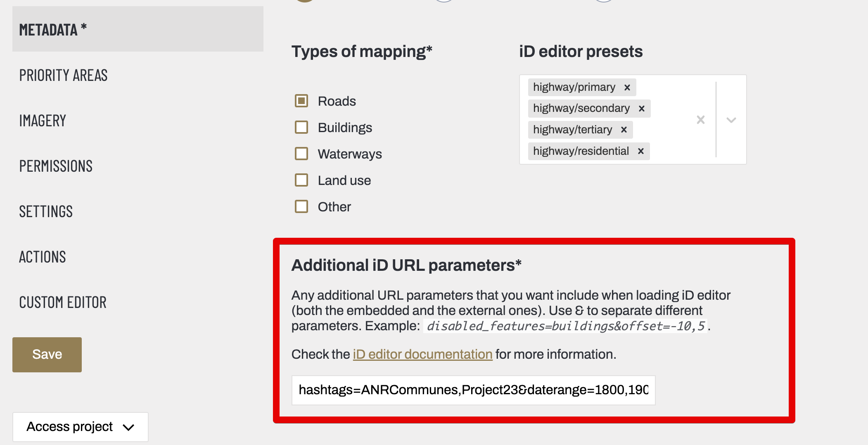Open the Settings section
Screen dimensions: 868x445
pos(46,211)
